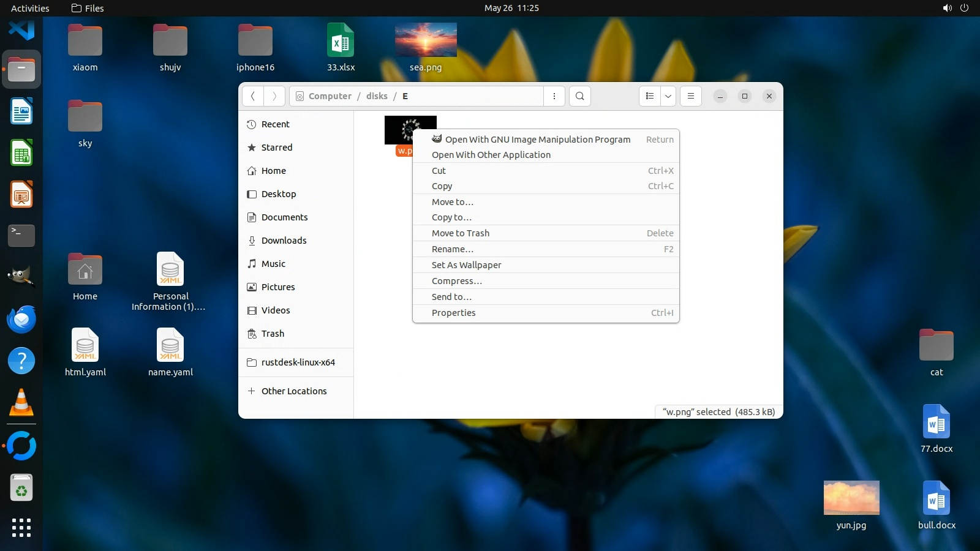The image size is (980, 551).
Task: Open VLC media player from dock
Action: coord(21,403)
